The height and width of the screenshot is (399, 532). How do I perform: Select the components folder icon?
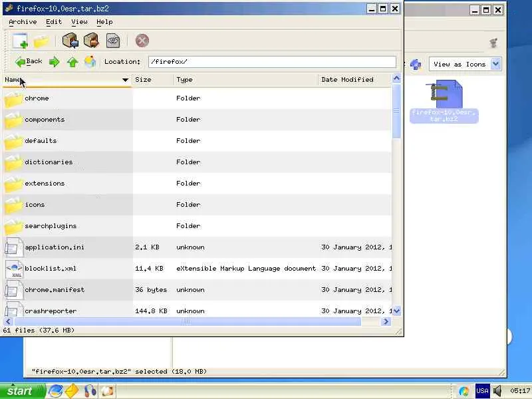[x=13, y=121]
